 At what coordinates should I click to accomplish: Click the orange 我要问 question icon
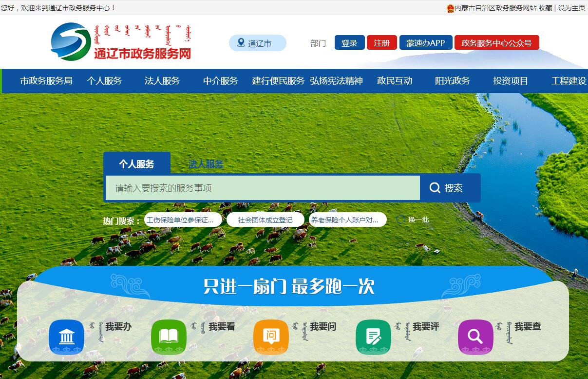(x=271, y=337)
